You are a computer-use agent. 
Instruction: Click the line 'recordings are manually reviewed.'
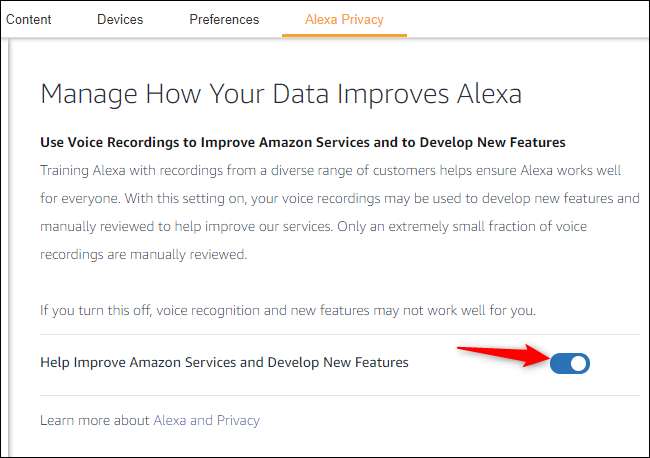[142, 254]
